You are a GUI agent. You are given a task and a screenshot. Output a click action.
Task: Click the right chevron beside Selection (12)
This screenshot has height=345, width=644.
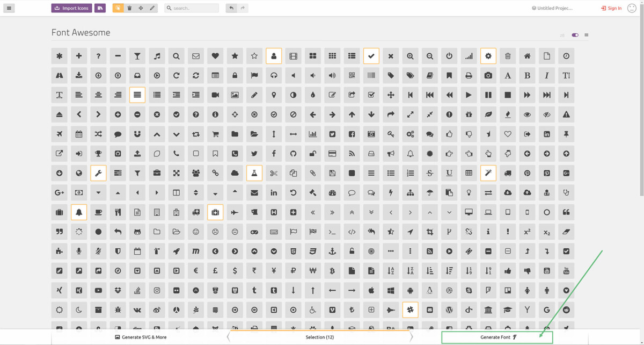click(x=412, y=337)
